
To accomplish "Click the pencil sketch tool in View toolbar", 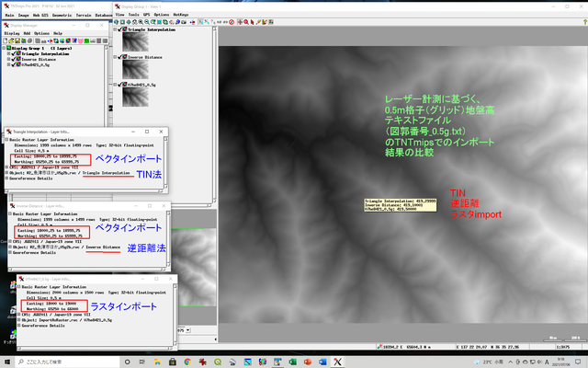I will coord(258,22).
